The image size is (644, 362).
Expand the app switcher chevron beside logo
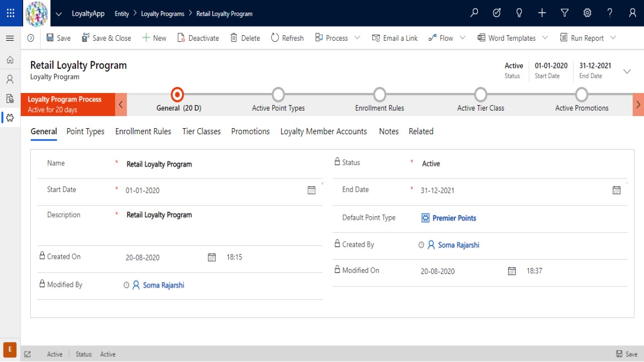(x=59, y=14)
